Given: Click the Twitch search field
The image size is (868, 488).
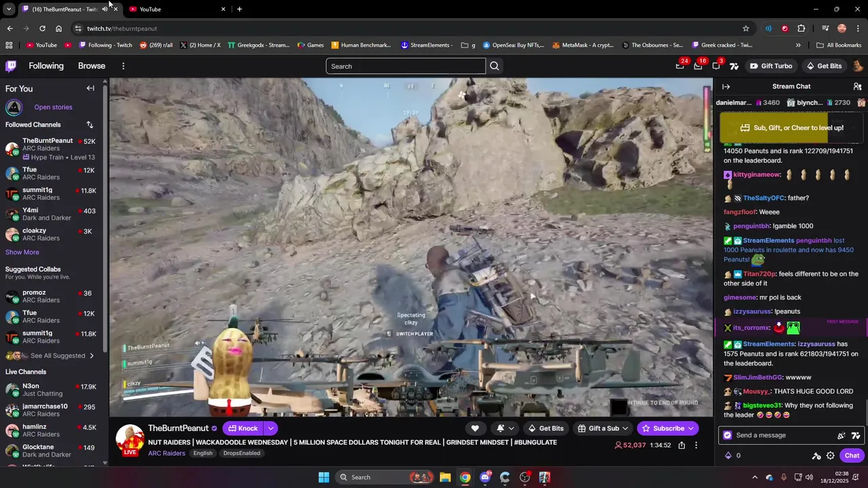Looking at the screenshot, I should [406, 66].
